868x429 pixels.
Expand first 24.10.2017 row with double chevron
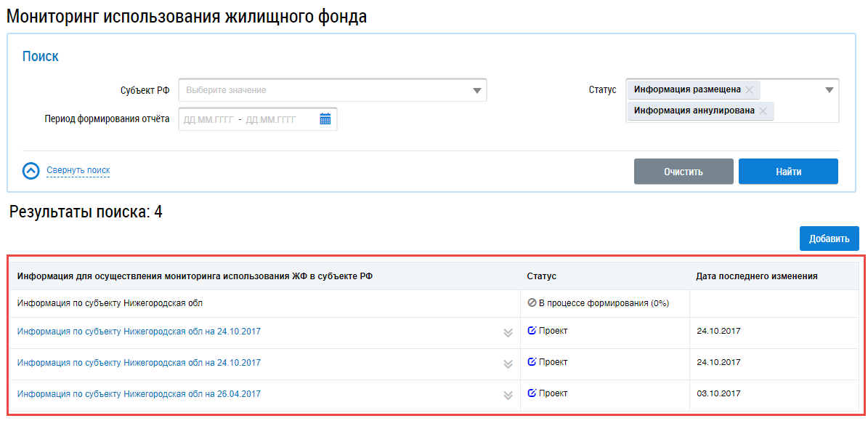click(508, 333)
